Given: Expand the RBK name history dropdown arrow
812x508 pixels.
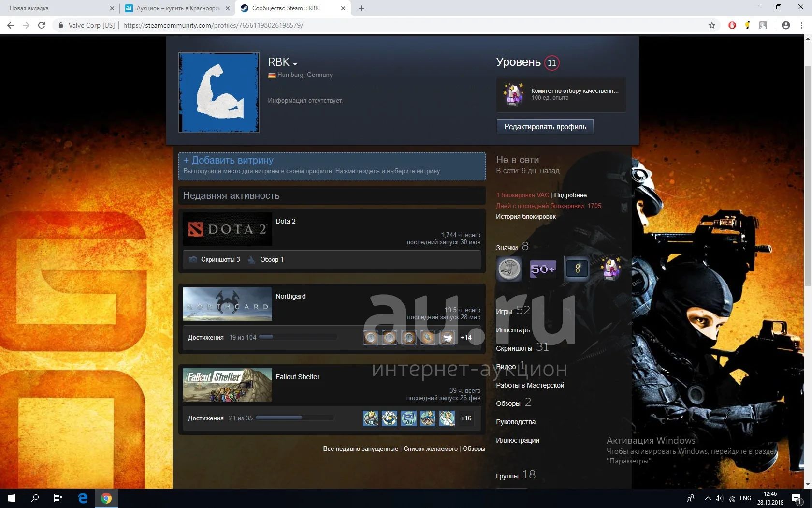Looking at the screenshot, I should [295, 64].
